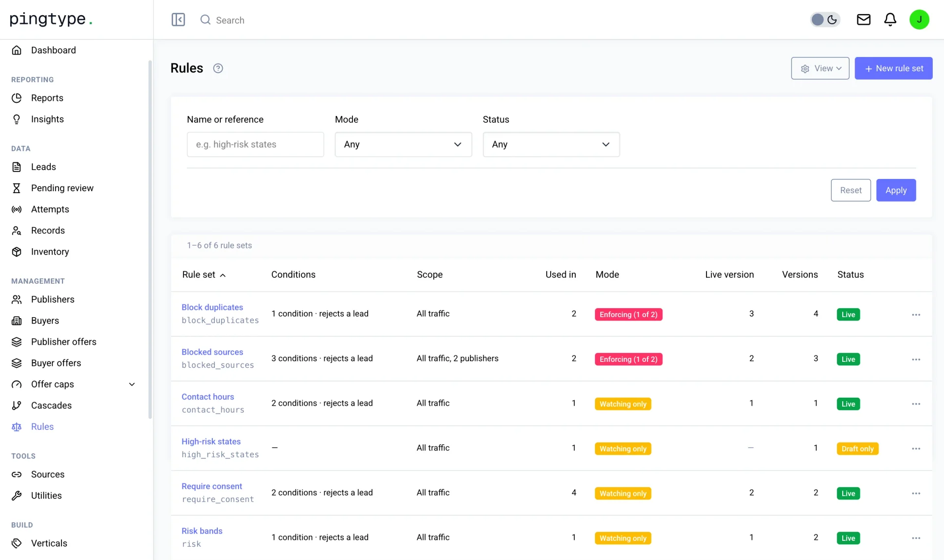Click the Inventory box icon
Viewport: 944px width, 560px height.
click(x=17, y=251)
